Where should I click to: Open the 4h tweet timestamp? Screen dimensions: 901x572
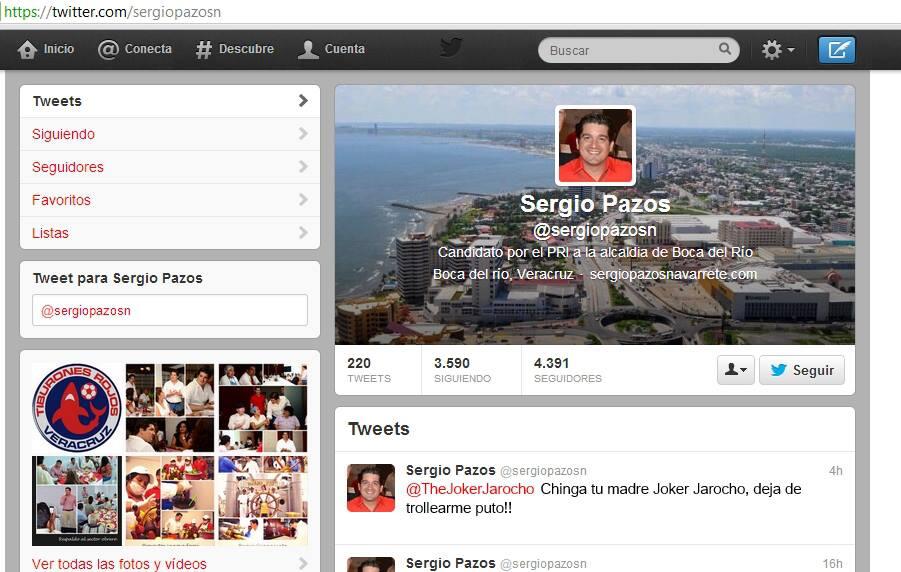coord(835,471)
